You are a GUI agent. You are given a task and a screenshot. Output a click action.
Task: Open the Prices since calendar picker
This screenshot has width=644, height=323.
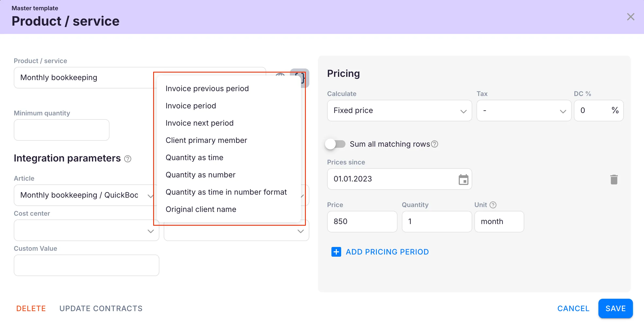463,180
